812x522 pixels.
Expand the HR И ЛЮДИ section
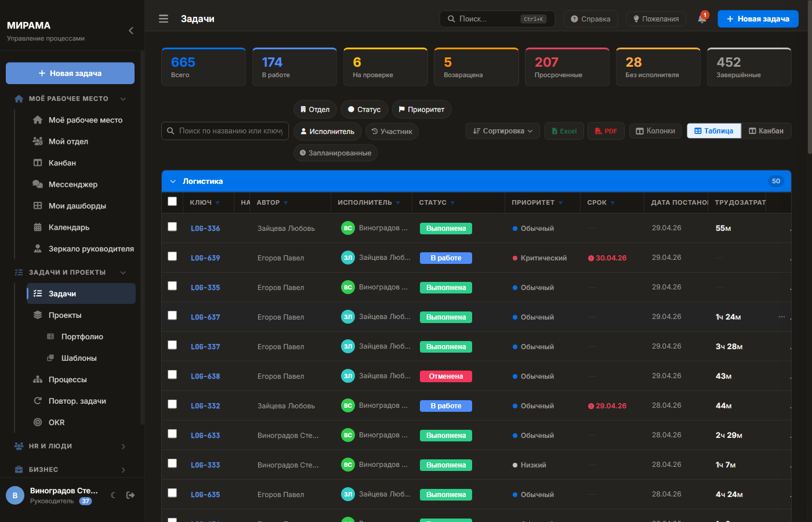70,447
